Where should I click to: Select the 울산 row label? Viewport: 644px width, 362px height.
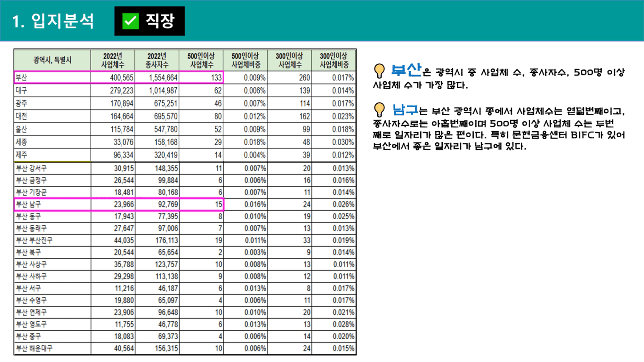click(x=22, y=129)
